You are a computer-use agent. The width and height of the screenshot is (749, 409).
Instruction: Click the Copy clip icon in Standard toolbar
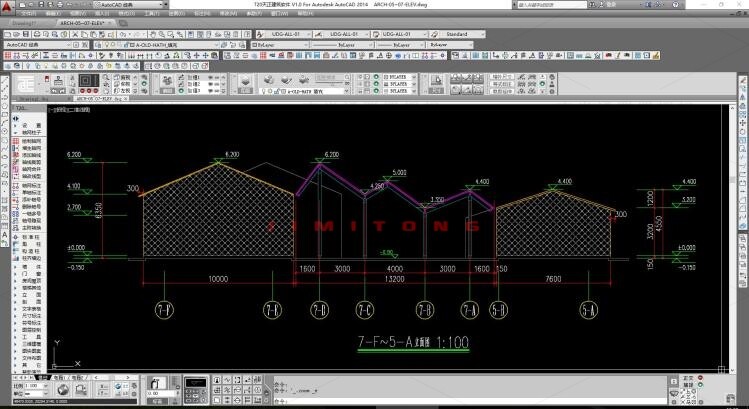(84, 34)
